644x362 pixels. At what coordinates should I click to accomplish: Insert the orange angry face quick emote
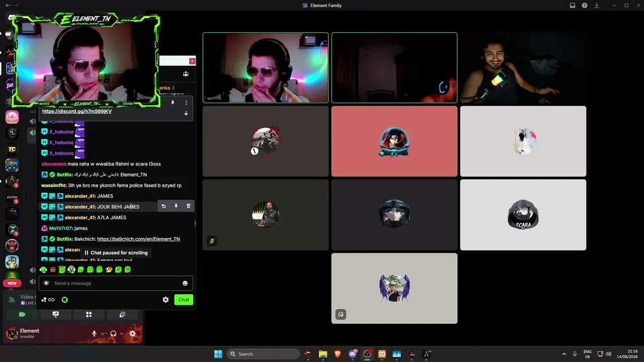coord(53,269)
